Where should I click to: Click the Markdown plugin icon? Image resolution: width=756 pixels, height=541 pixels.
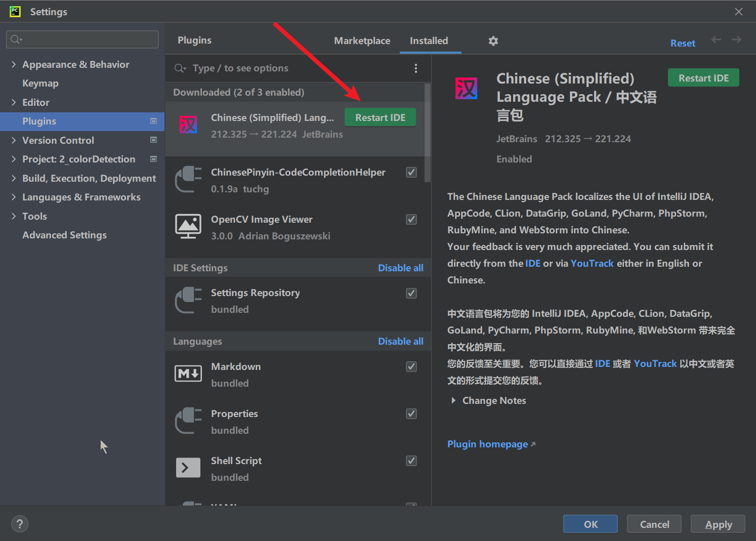[188, 374]
